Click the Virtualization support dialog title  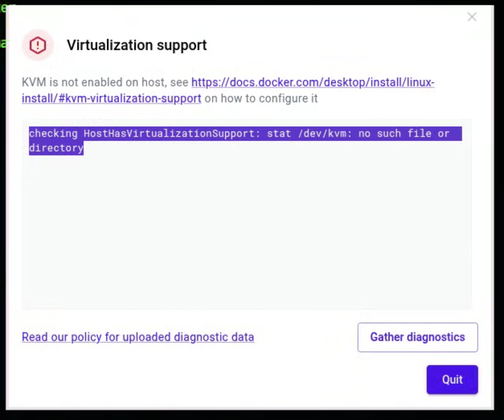click(x=137, y=45)
